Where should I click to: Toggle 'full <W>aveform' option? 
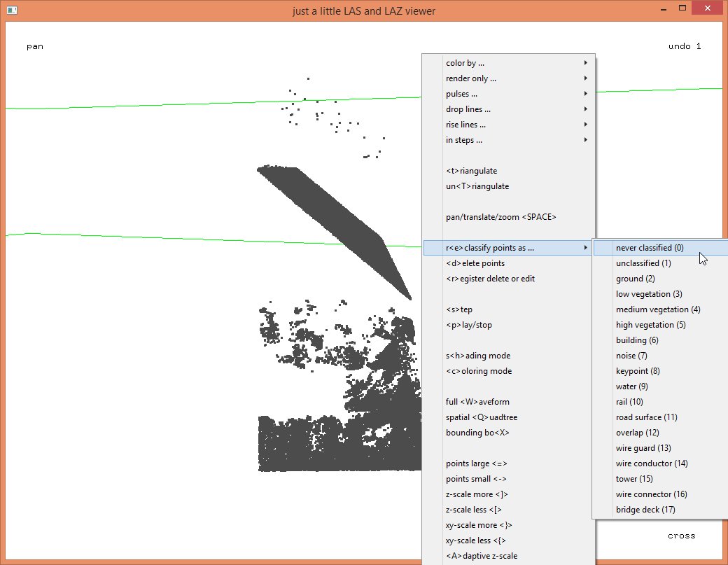coord(477,402)
